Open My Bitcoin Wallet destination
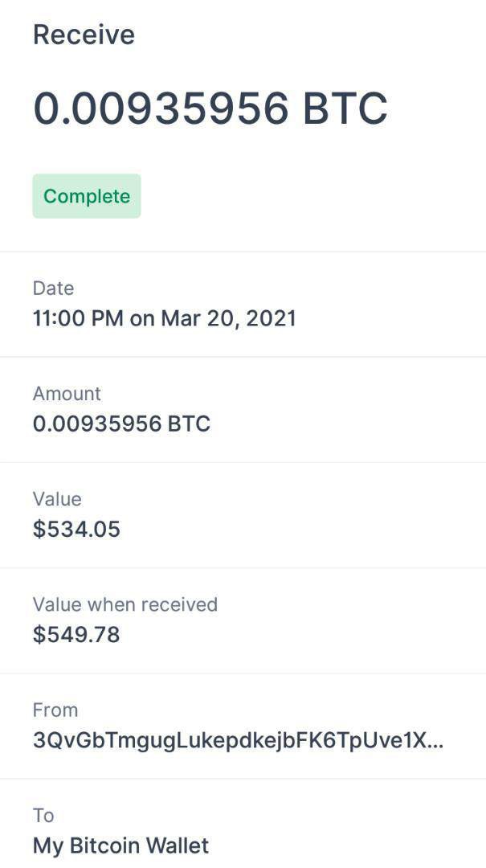The image size is (486, 868). click(x=120, y=845)
